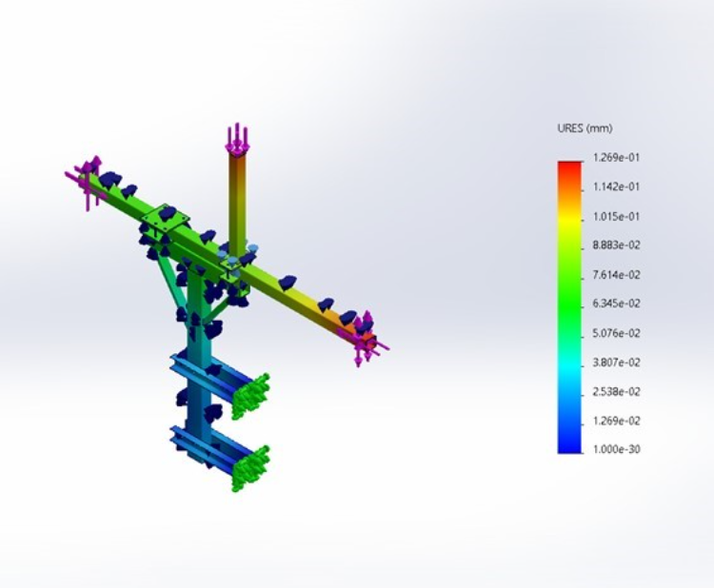The width and height of the screenshot is (714, 588).
Task: Click the green fixture arrows on upper bracket
Action: pos(250,397)
